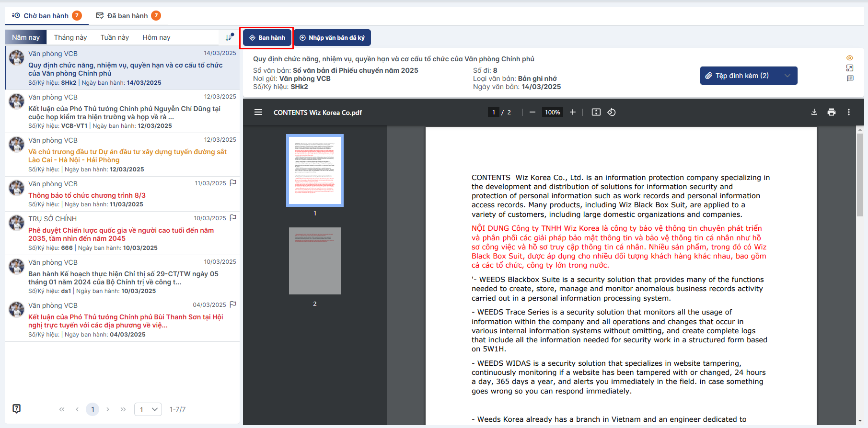Click flag icon on TRỤ SỞ CHÍNH item
The width and height of the screenshot is (868, 428).
tap(233, 218)
